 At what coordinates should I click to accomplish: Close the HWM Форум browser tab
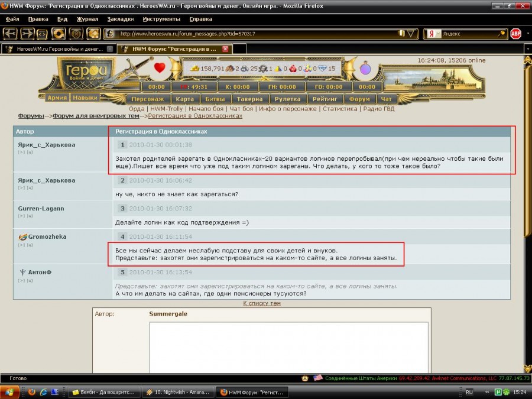coord(225,49)
